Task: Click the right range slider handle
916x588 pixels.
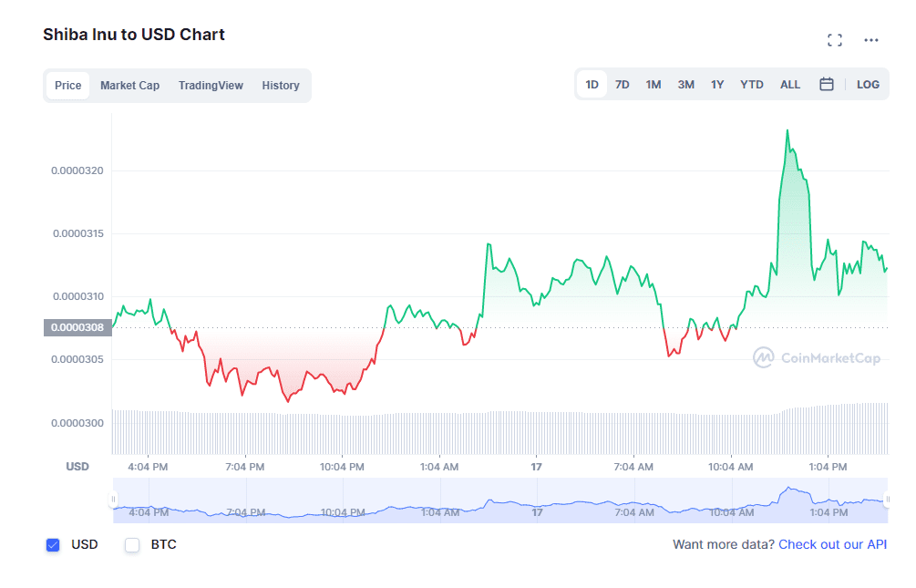Action: coord(888,500)
